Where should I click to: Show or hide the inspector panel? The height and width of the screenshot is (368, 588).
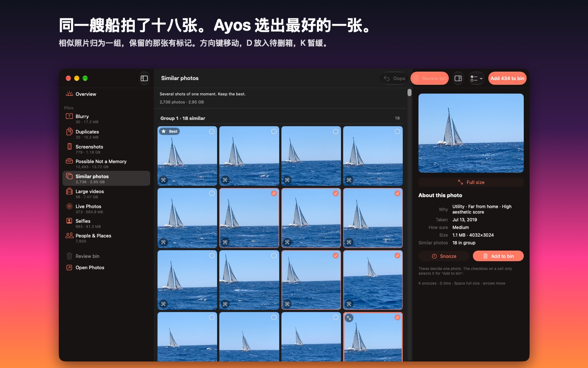[458, 78]
